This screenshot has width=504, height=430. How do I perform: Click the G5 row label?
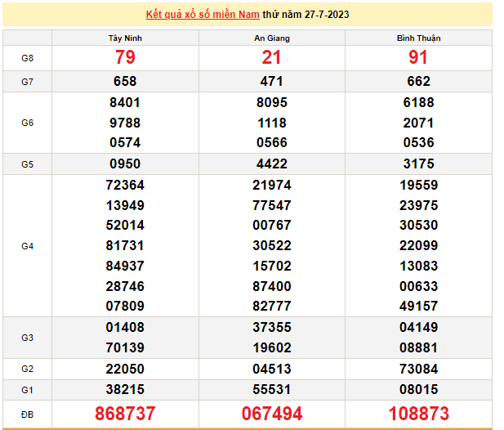tap(27, 164)
